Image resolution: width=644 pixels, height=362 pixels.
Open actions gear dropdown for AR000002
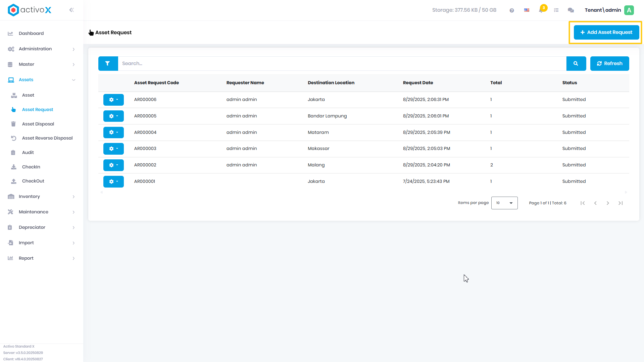pyautogui.click(x=113, y=165)
